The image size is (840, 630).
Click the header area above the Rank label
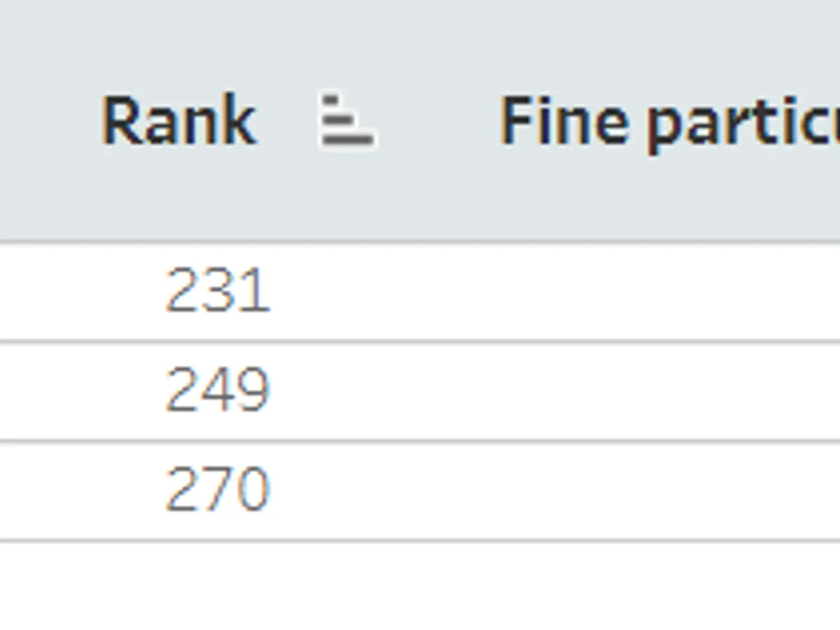pos(179,42)
